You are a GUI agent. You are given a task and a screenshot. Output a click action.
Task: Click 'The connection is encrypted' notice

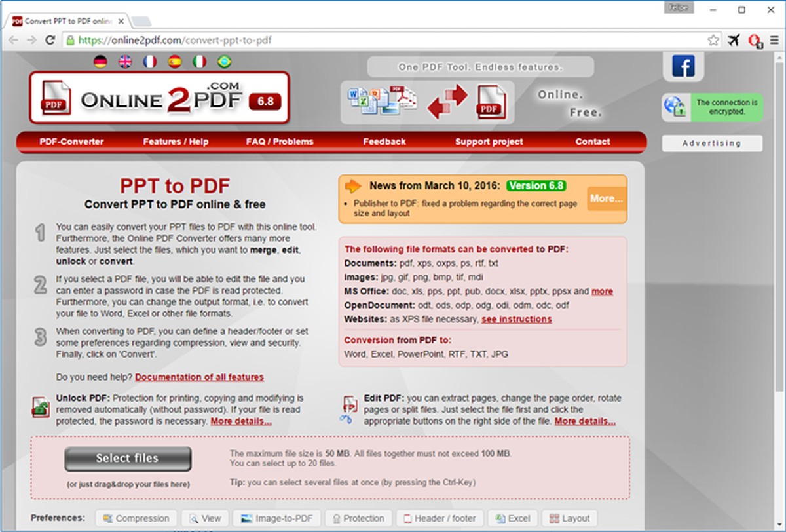726,107
